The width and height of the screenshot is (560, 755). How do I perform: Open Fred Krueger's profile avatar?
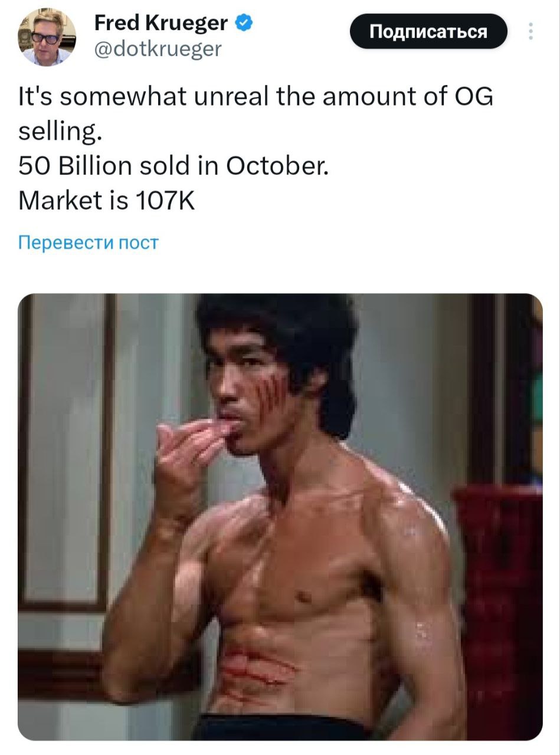(47, 37)
